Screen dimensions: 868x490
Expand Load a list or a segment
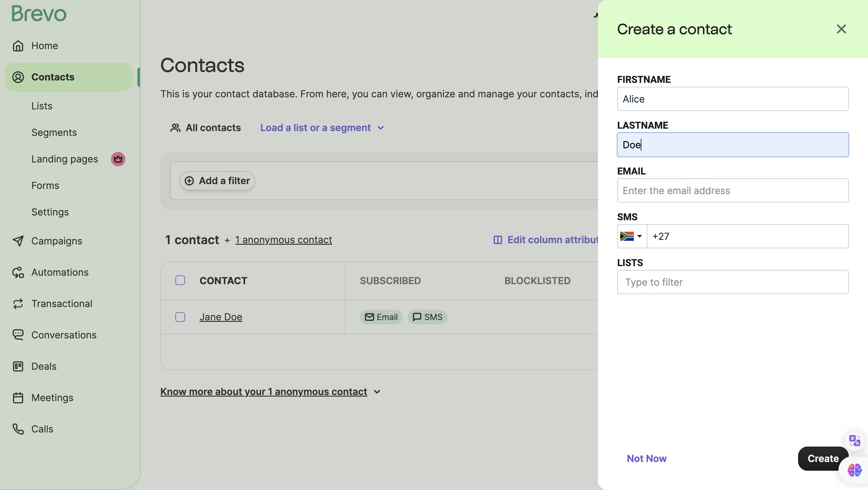click(x=322, y=128)
